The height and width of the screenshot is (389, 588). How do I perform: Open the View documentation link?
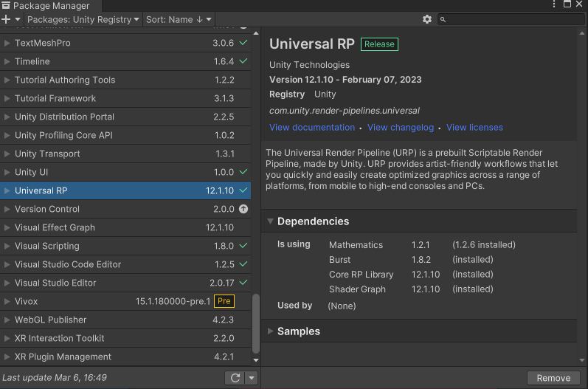[312, 128]
